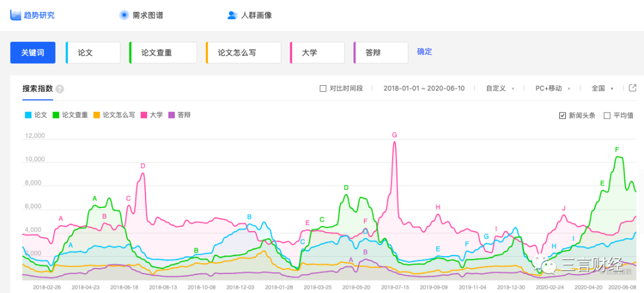
Task: Uncheck the 新闻头条 checkbox
Action: click(563, 116)
